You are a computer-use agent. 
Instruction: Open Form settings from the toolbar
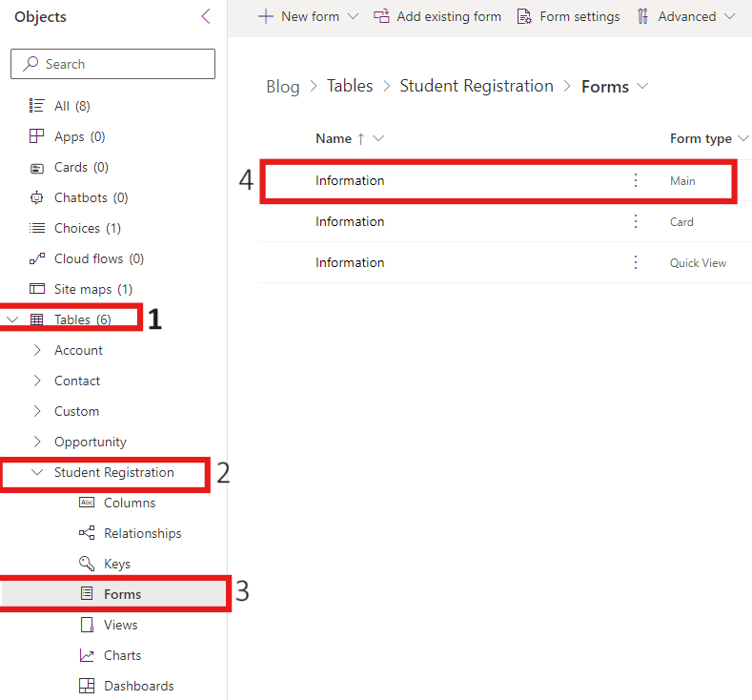coord(568,16)
